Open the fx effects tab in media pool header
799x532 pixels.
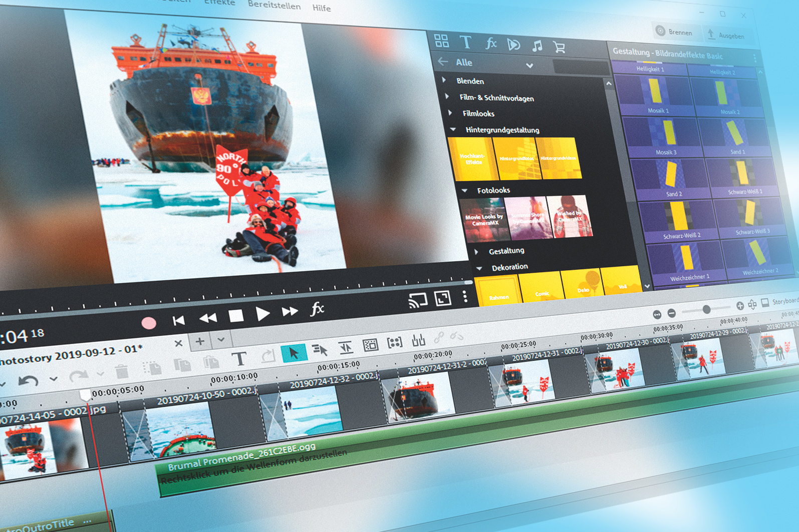click(x=490, y=44)
